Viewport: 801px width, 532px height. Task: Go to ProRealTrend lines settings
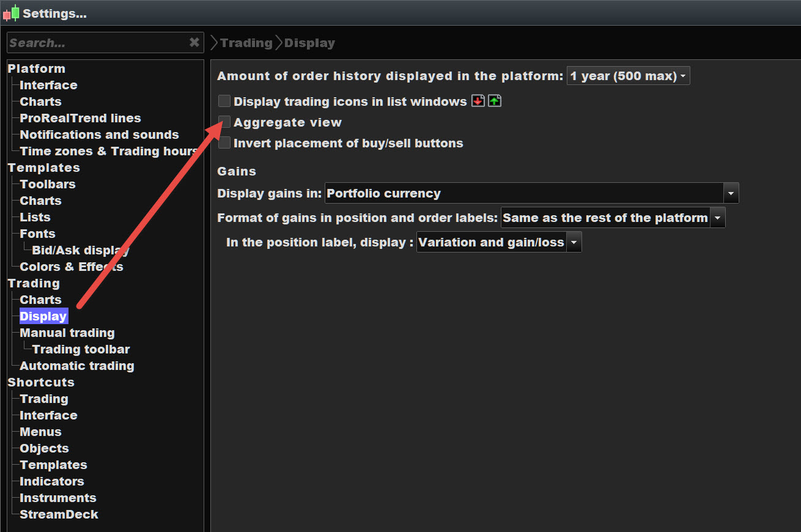coord(80,118)
